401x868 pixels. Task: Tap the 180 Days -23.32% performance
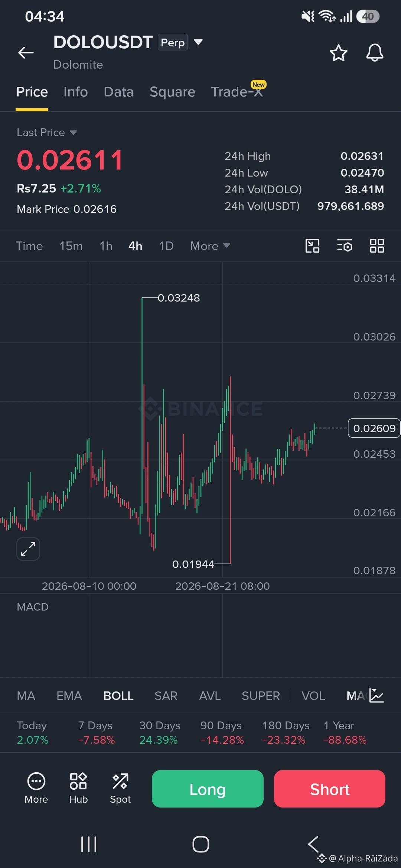pyautogui.click(x=286, y=733)
